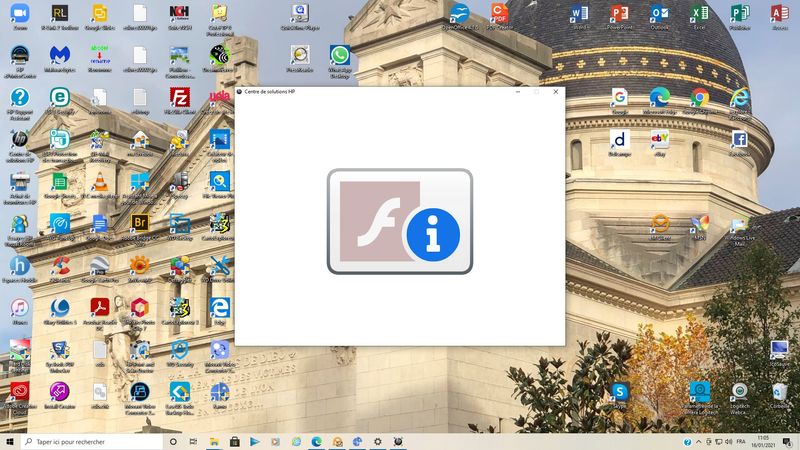800x450 pixels.
Task: Open WhatsApp Desktop shortcut
Action: (340, 56)
